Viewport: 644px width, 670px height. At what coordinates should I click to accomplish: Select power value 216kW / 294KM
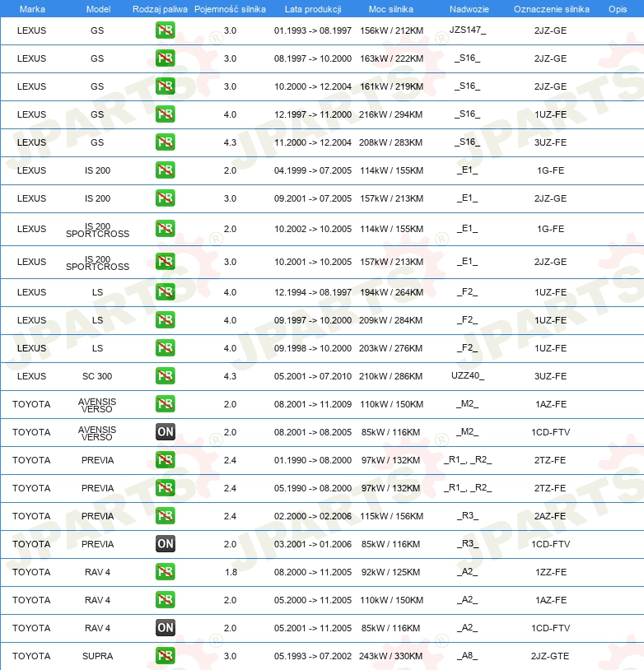coord(390,114)
